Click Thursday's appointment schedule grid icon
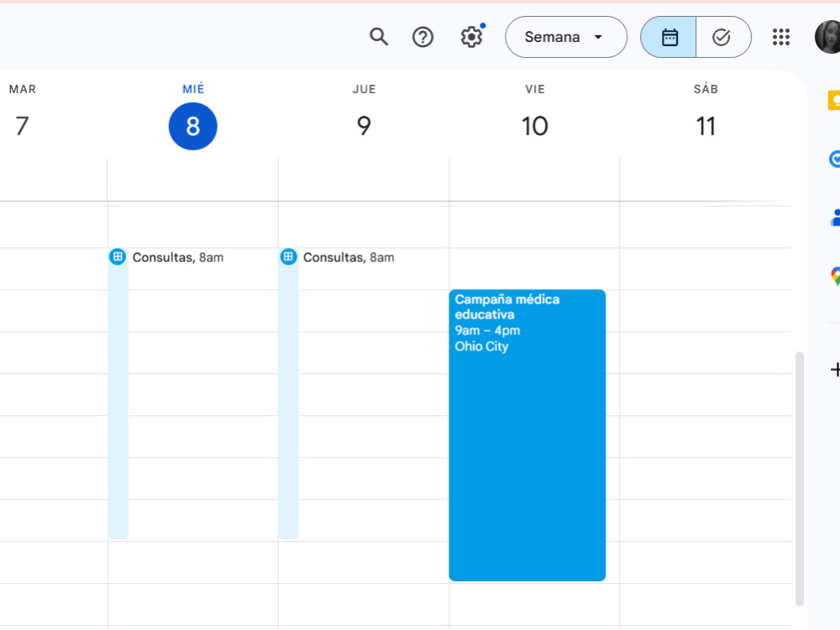Image resolution: width=840 pixels, height=630 pixels. (288, 257)
